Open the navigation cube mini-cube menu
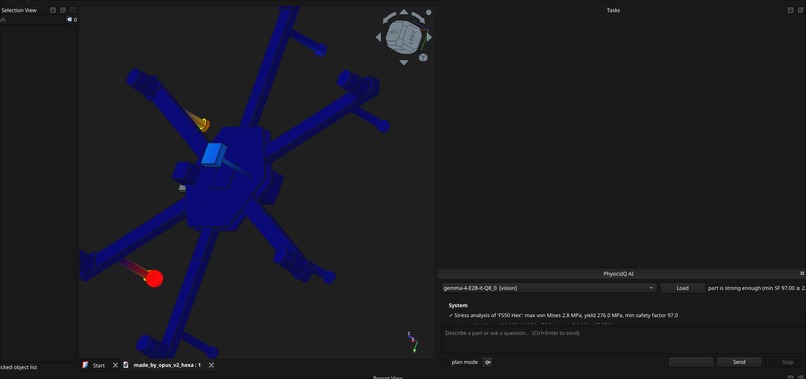 (x=423, y=57)
